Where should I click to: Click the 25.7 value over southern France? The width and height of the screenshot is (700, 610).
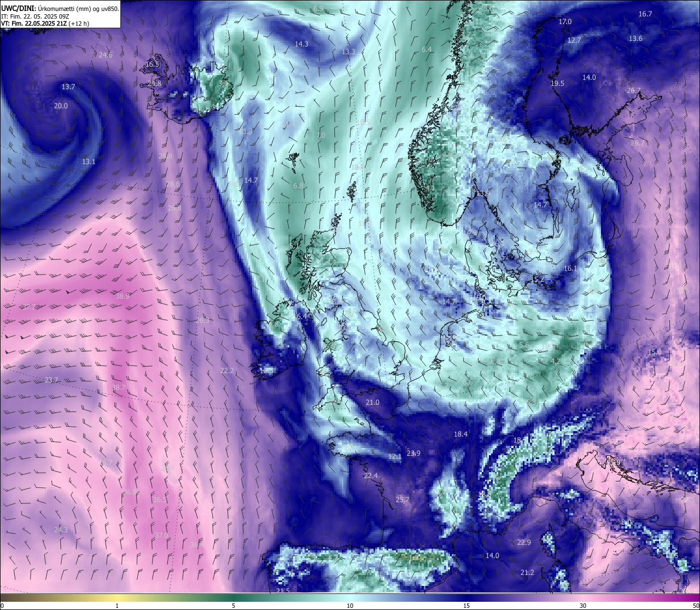click(x=402, y=499)
